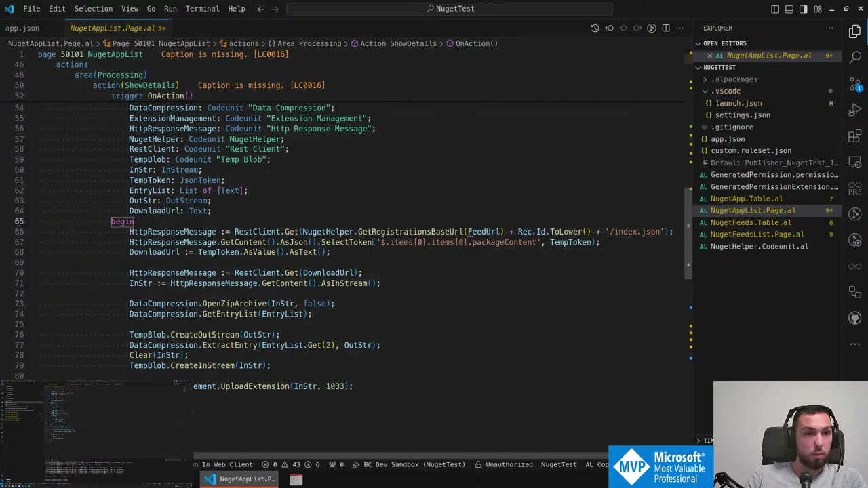The image size is (868, 488).
Task: Click the breadcrumb item Action ShowDetails
Action: [398, 43]
